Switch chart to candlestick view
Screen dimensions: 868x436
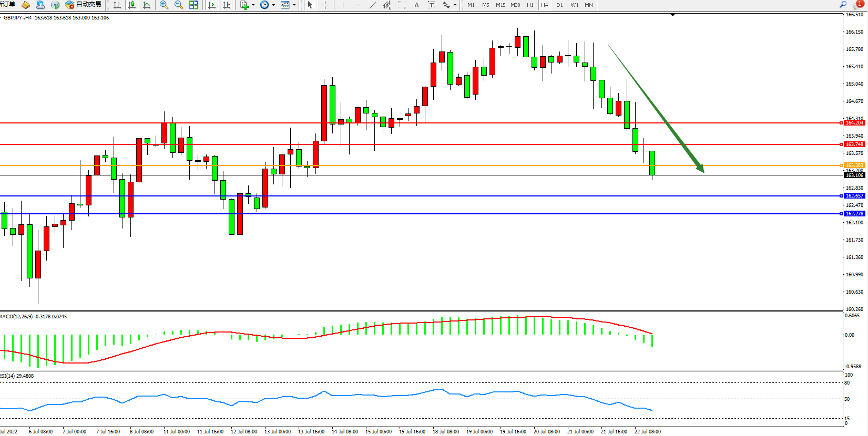(x=132, y=5)
